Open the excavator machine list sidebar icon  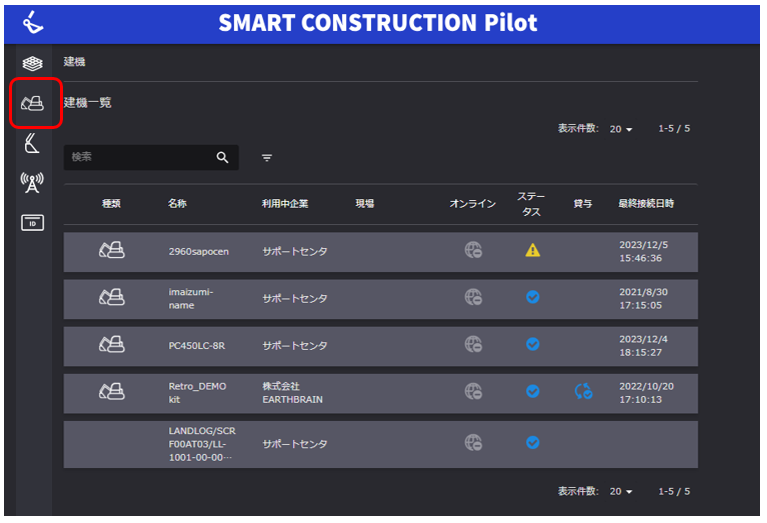click(x=32, y=103)
